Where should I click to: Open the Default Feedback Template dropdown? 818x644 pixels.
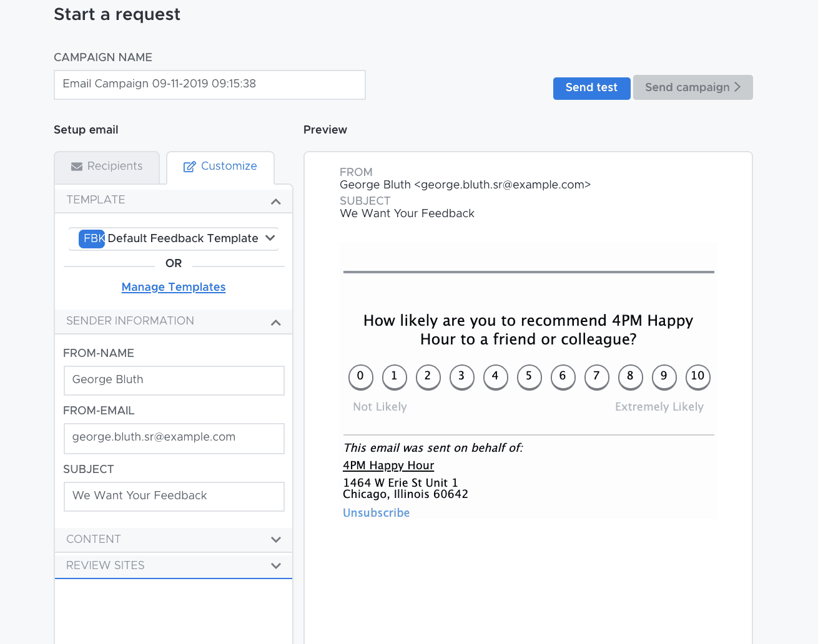(270, 238)
